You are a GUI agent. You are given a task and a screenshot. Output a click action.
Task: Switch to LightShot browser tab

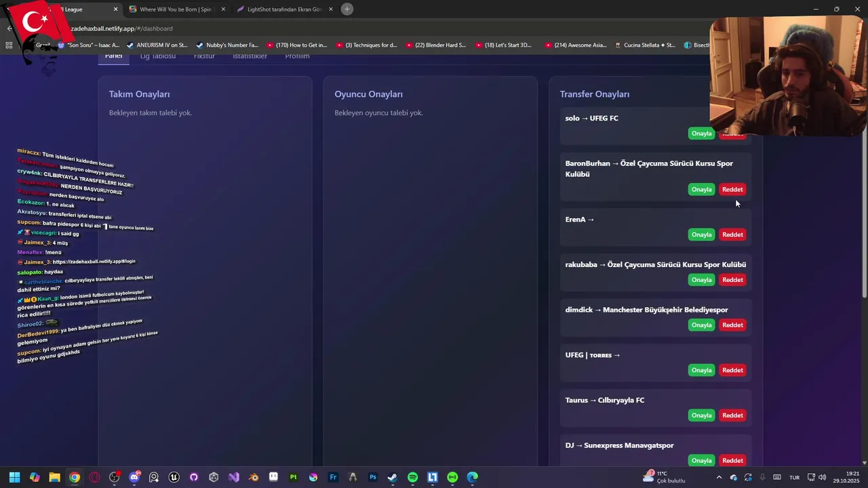283,9
